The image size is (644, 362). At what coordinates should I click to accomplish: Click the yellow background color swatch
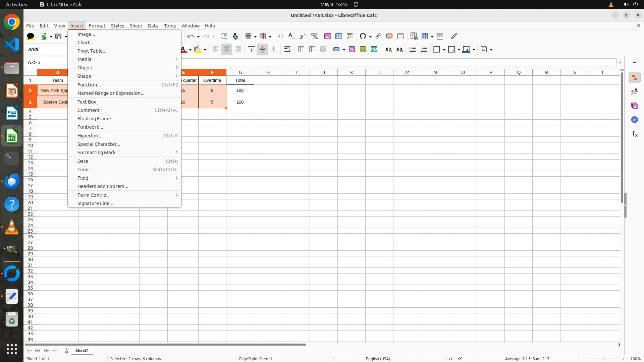click(198, 50)
